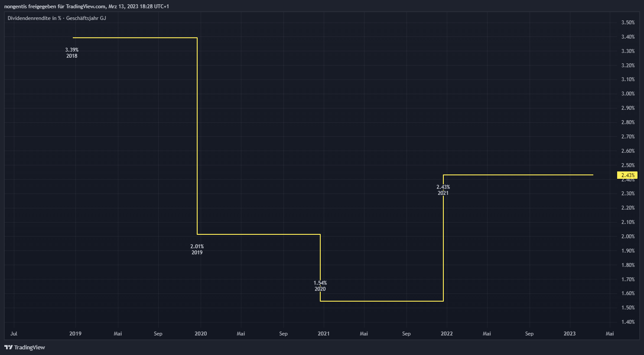The width and height of the screenshot is (644, 355).
Task: Click the 2.01% 2019 data label
Action: (197, 250)
